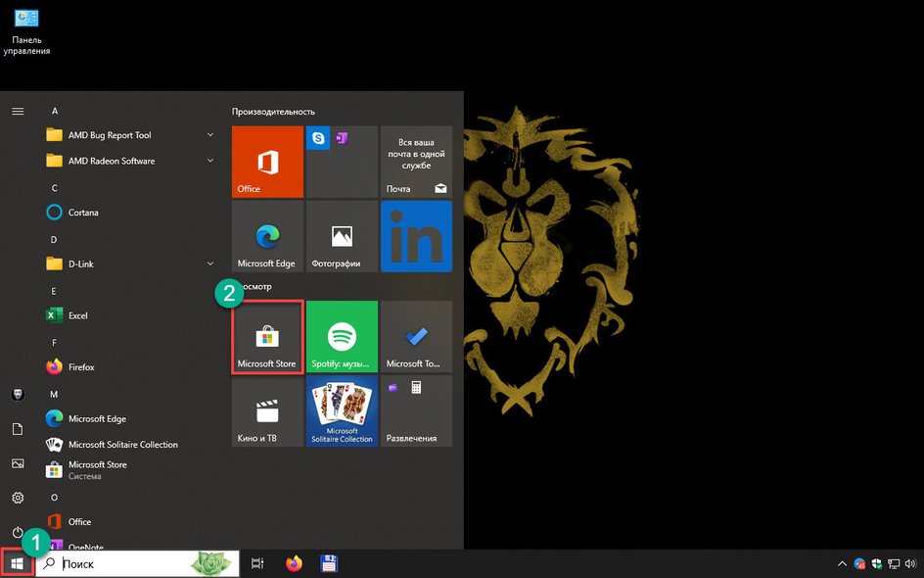This screenshot has height=578, width=924.
Task: Open Task View on the taskbar
Action: [257, 564]
